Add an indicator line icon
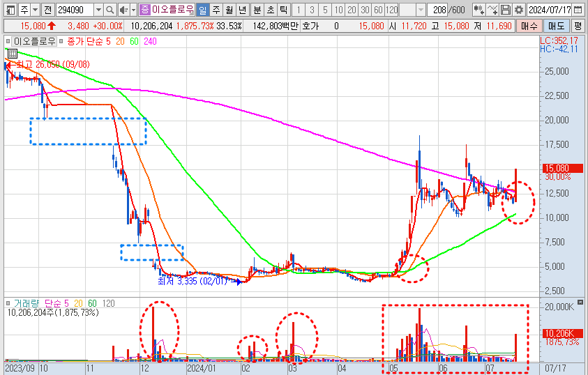The width and height of the screenshot is (588, 375). (492, 10)
